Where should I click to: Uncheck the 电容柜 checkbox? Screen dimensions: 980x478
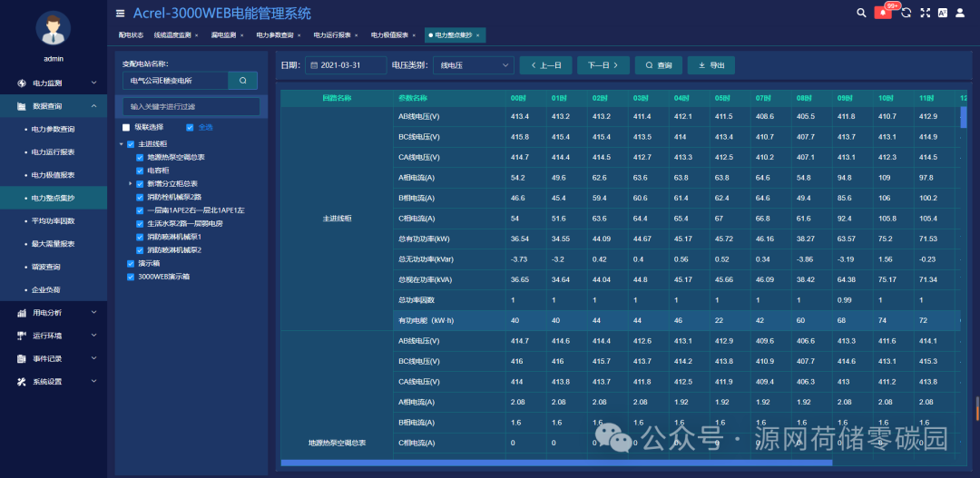pyautogui.click(x=140, y=171)
